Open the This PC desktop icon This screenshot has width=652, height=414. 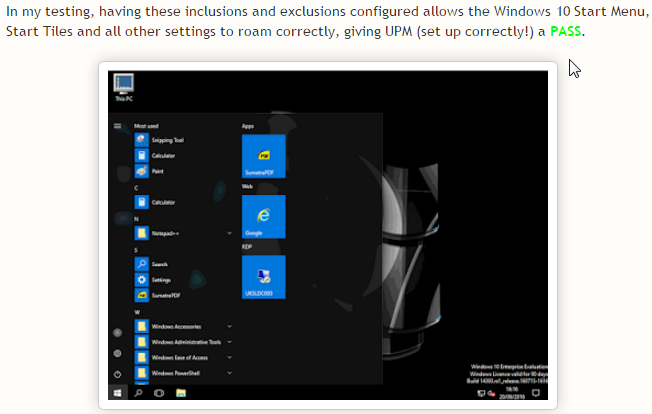pos(123,87)
